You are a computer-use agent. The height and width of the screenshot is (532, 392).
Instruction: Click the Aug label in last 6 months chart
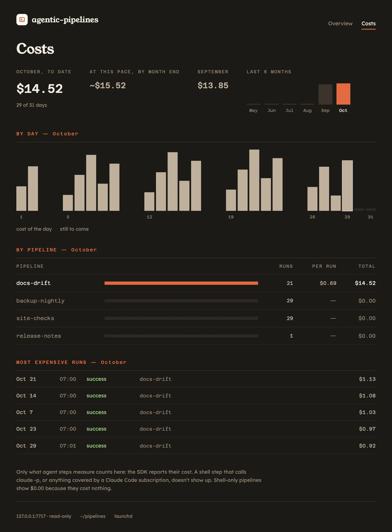coord(307,110)
